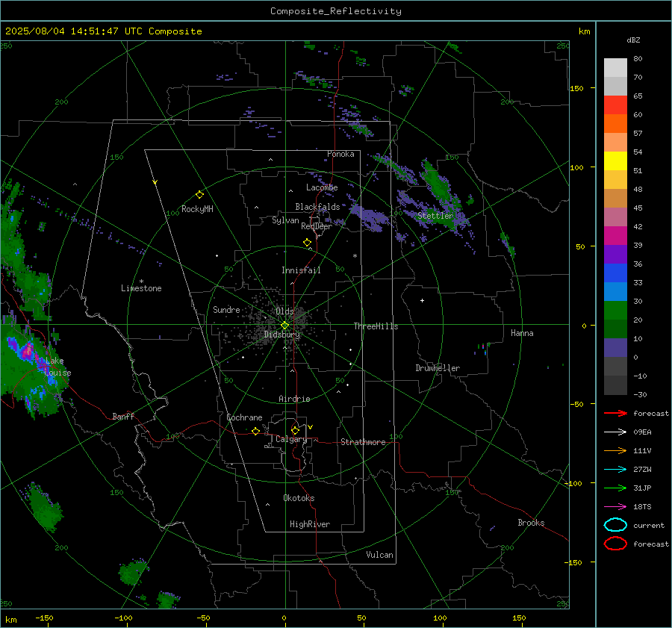Click the red 65 dBZ color swatch
Screen dimensions: 672x628
click(615, 105)
